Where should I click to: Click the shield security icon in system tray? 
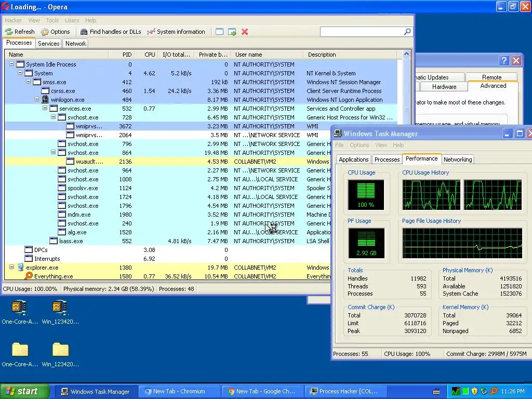point(474,391)
